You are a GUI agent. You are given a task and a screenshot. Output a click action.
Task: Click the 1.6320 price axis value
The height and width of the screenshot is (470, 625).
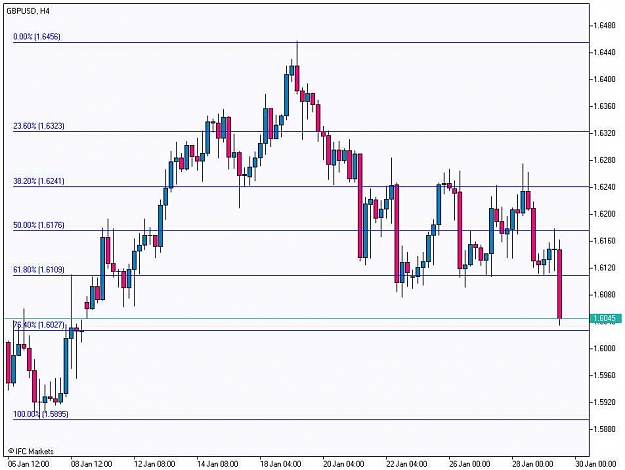point(604,133)
